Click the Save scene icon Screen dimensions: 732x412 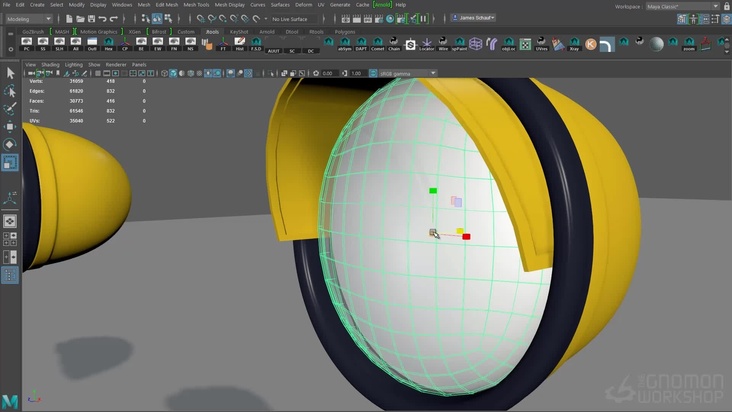coord(90,18)
